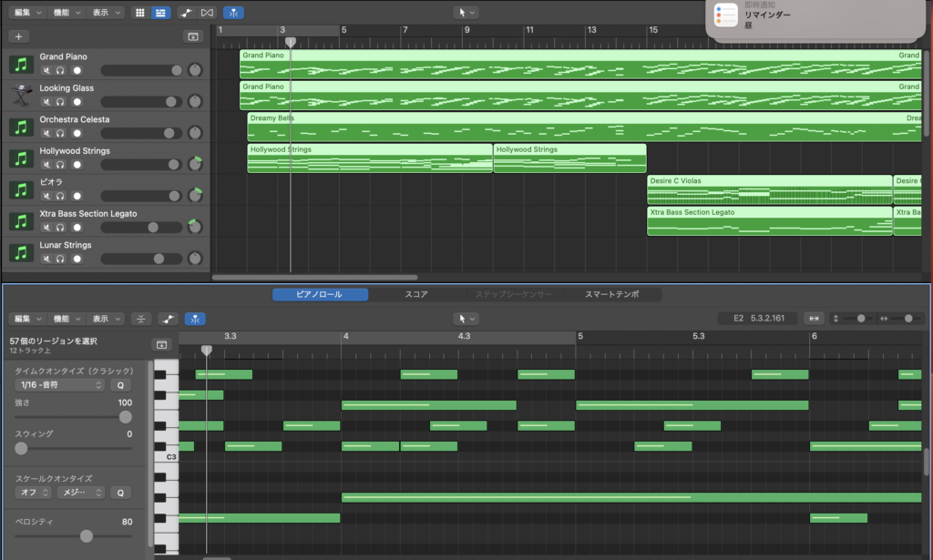Screen dimensions: 933x560
Task: Select the Dreamy Bells region
Action: [584, 127]
